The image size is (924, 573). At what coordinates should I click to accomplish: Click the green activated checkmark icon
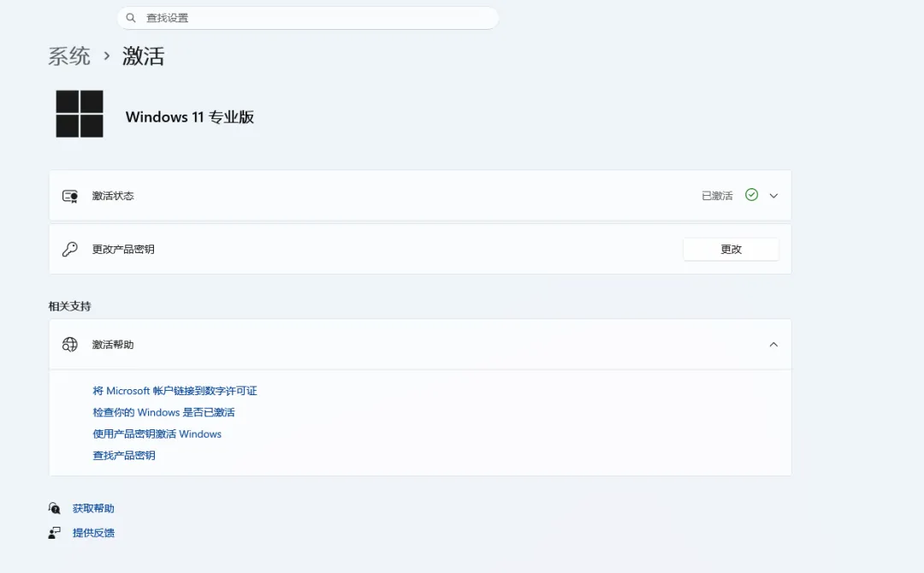[751, 195]
